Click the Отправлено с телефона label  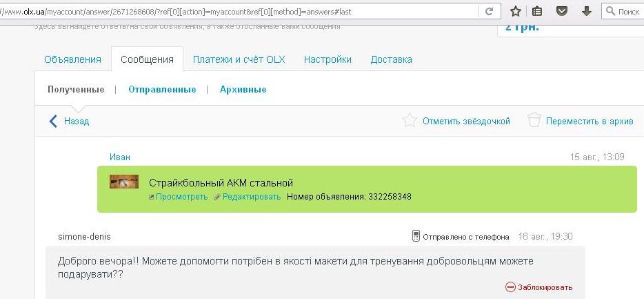tap(466, 237)
